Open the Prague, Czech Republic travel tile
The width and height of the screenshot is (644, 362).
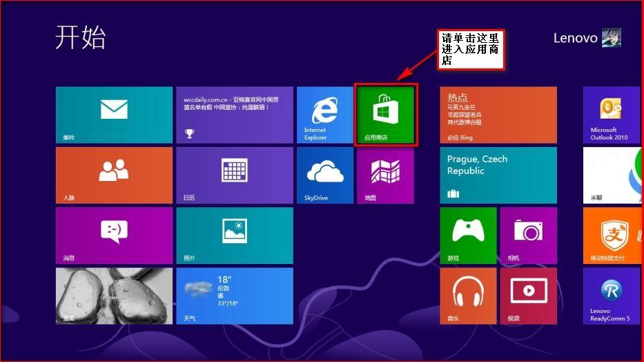tap(498, 175)
